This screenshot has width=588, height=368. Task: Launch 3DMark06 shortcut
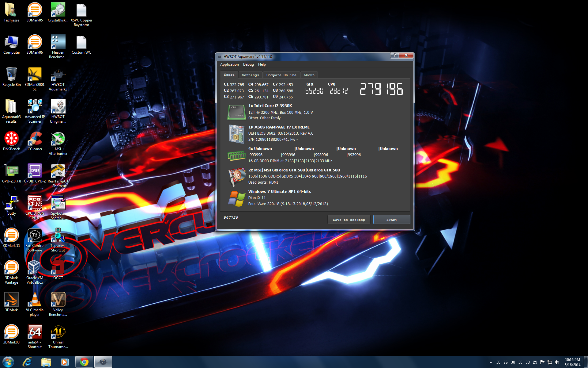[35, 44]
